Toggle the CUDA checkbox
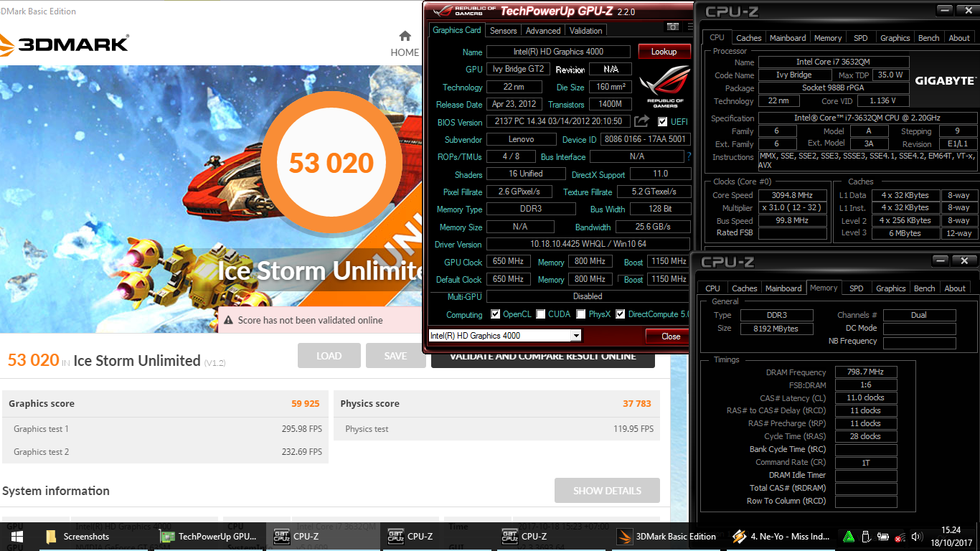The width and height of the screenshot is (980, 551). 540,314
